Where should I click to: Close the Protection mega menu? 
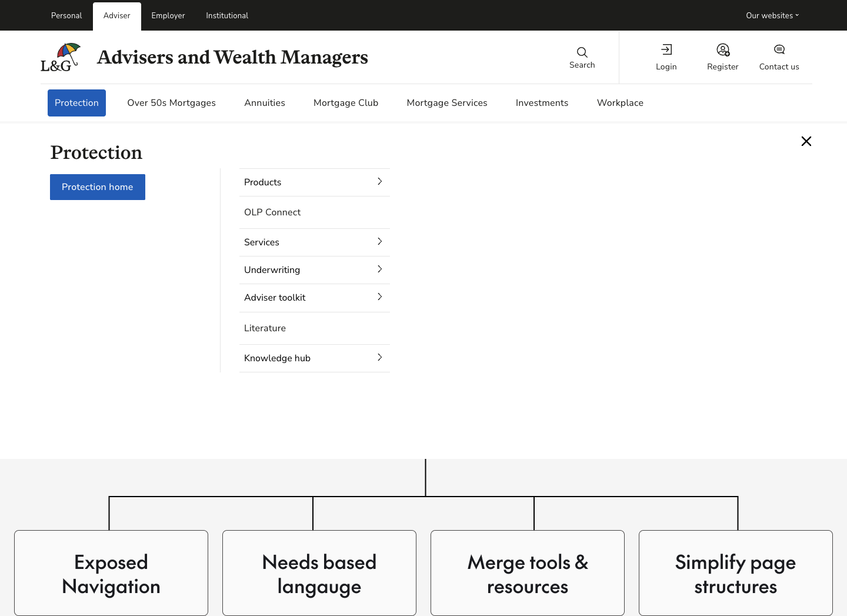(806, 141)
